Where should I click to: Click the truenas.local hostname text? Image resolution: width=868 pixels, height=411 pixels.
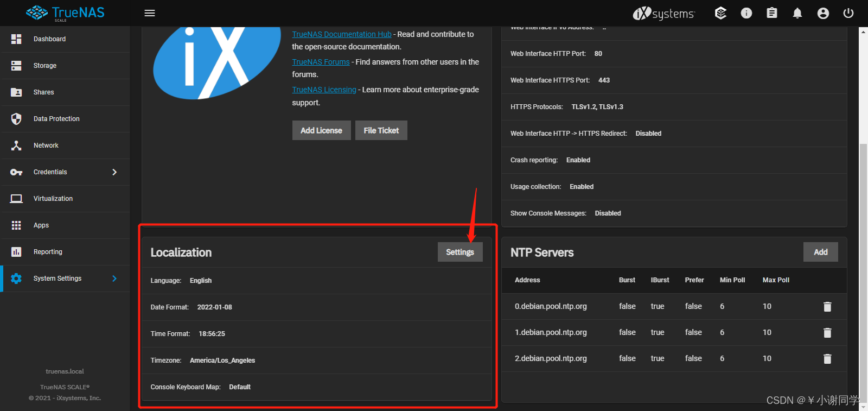click(65, 371)
